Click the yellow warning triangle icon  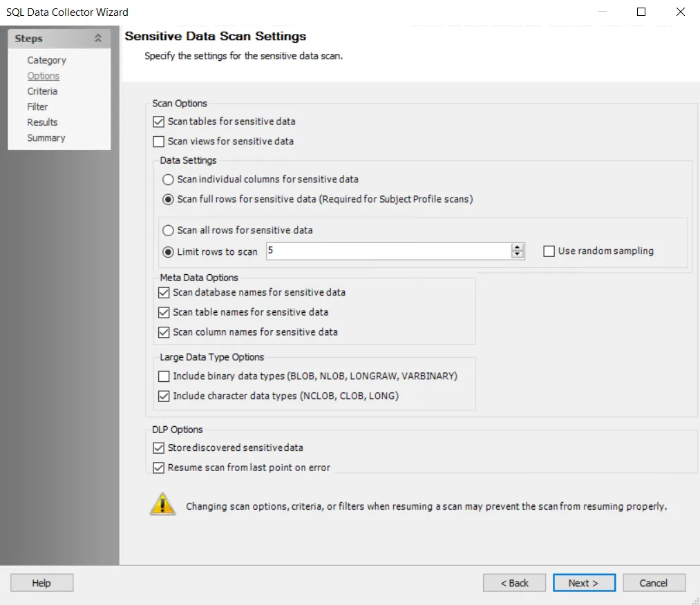[162, 504]
